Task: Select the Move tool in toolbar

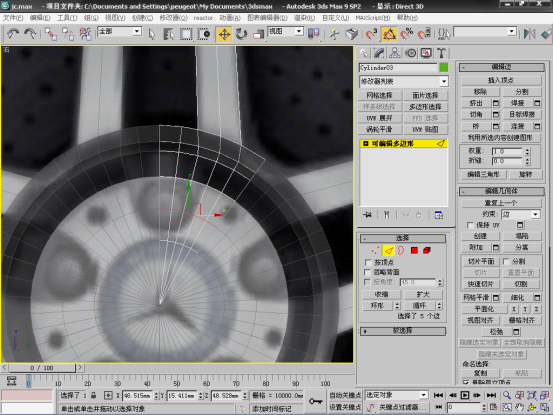Action: [224, 34]
